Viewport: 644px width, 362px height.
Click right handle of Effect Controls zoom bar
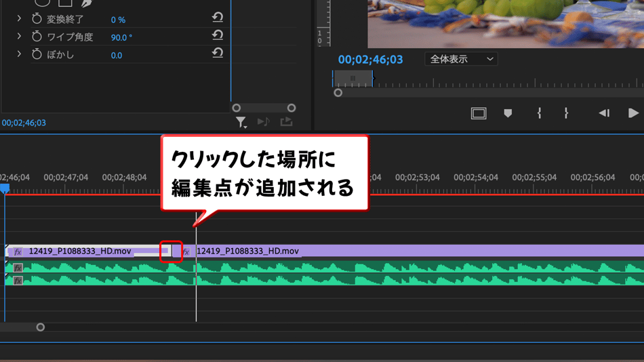(291, 108)
